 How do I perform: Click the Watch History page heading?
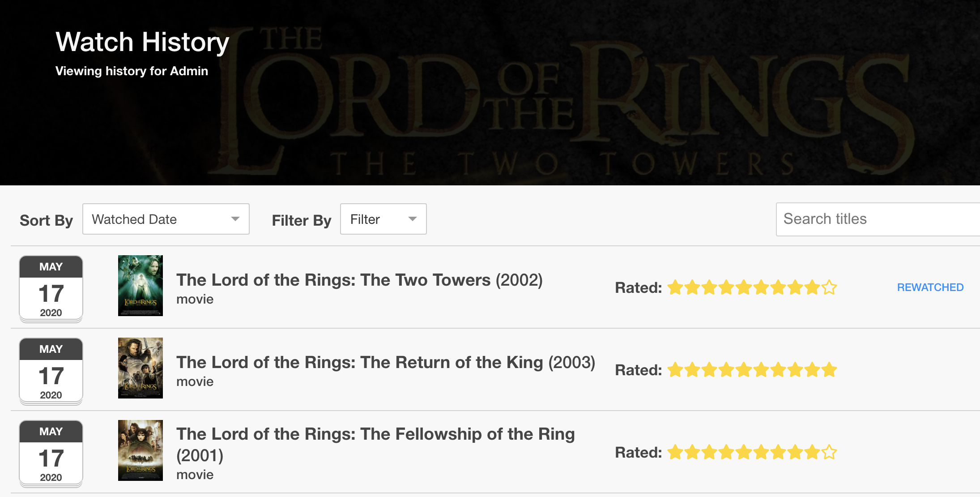142,42
